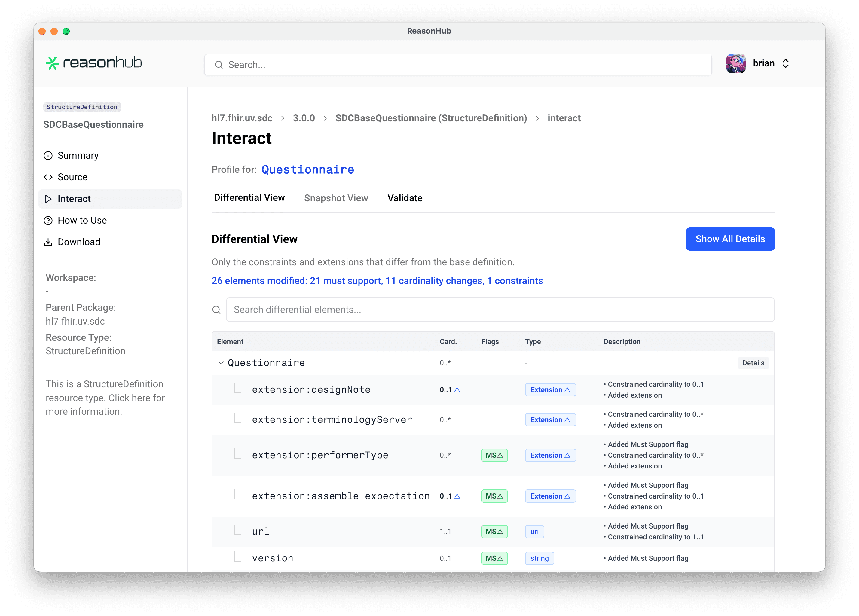Screen dimensions: 859x616
Task: Open the Validate tab
Action: coord(405,198)
